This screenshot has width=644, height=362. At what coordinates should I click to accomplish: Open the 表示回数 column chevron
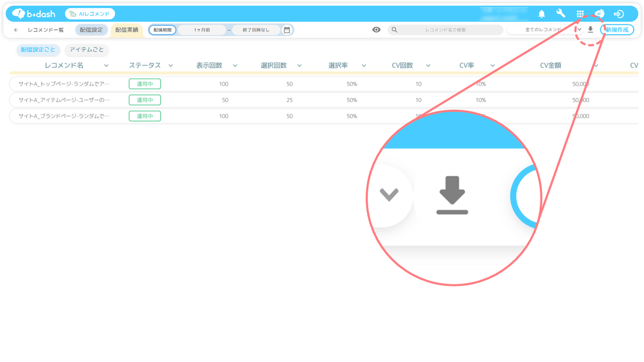tap(235, 65)
